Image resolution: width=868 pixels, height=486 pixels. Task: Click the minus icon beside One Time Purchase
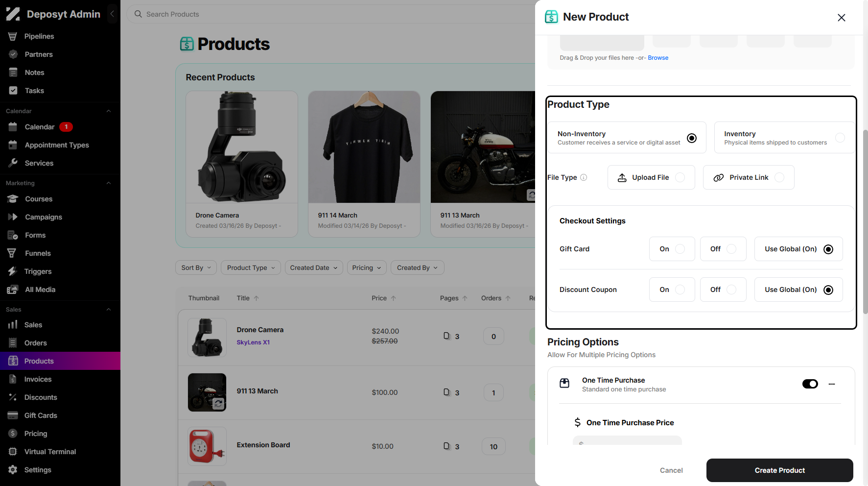832,384
